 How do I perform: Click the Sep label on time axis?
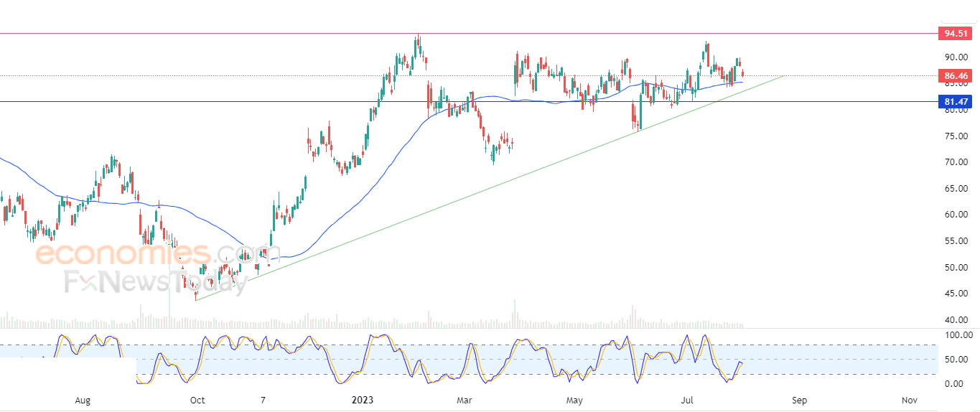(x=799, y=401)
